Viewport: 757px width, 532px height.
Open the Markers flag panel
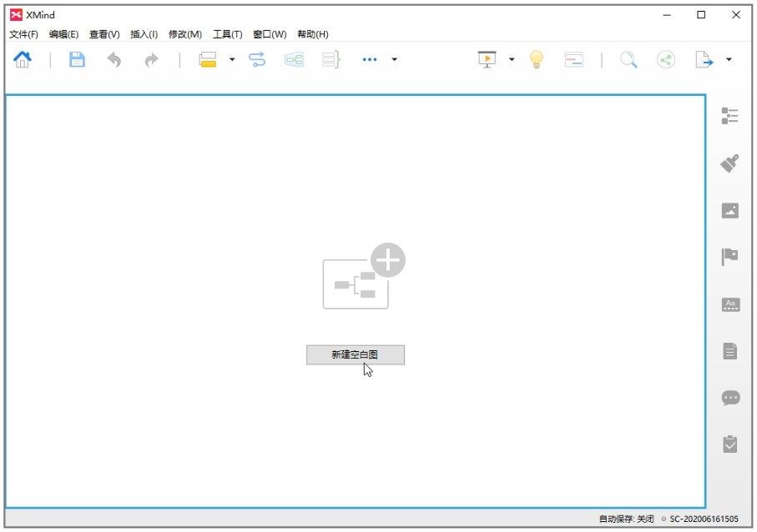(730, 257)
